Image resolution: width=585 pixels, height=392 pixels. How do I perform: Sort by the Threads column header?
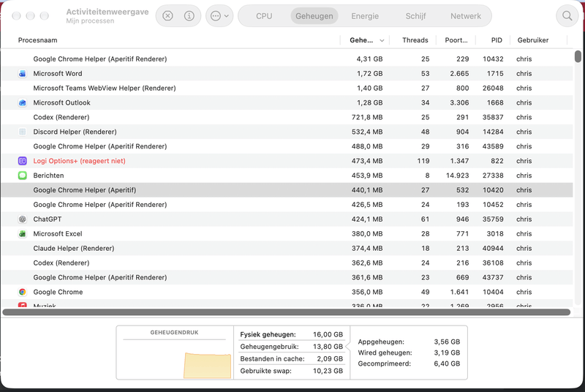click(x=415, y=40)
